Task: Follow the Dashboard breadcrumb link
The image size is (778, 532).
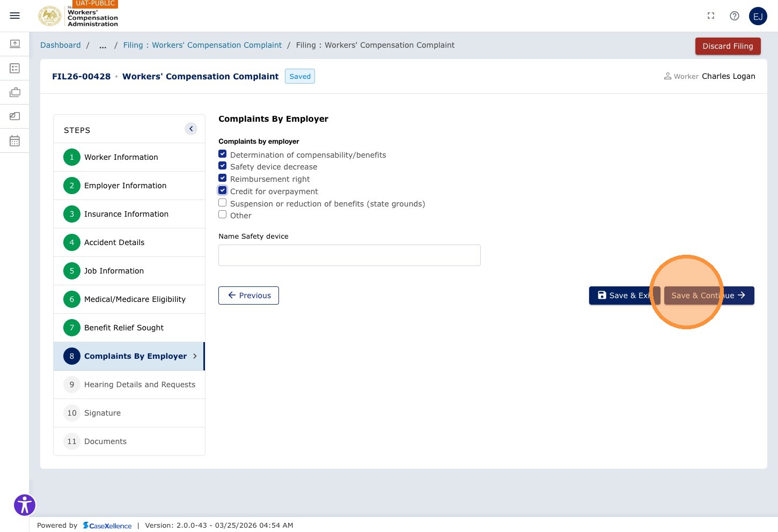Action: [61, 46]
